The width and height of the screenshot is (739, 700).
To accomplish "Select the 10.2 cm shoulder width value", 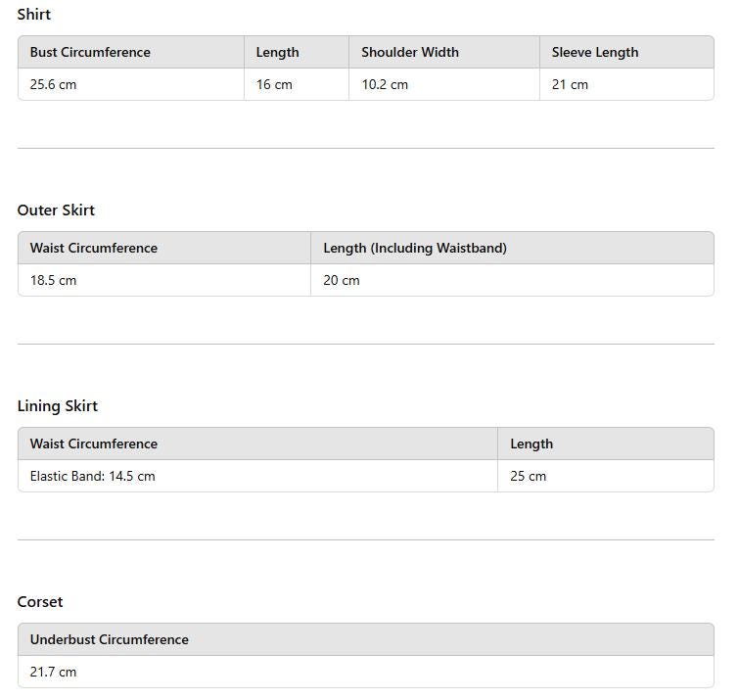I will point(385,85).
